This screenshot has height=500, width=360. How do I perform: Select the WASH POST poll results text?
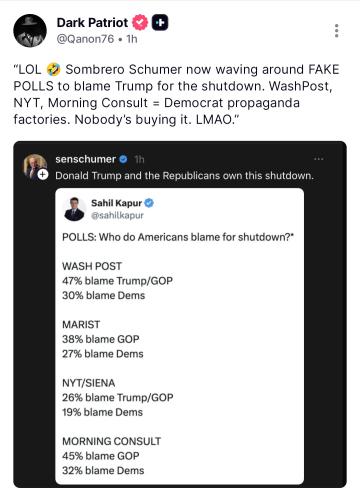[117, 281]
